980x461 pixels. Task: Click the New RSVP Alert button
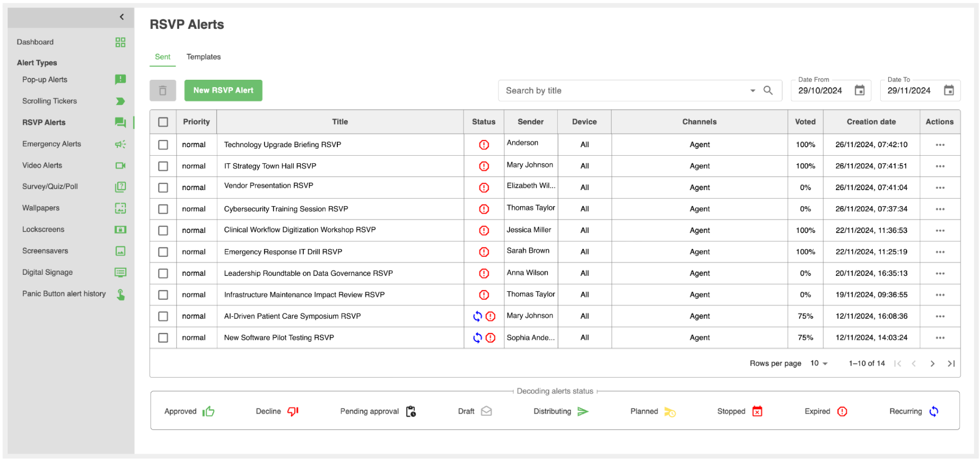(x=223, y=91)
